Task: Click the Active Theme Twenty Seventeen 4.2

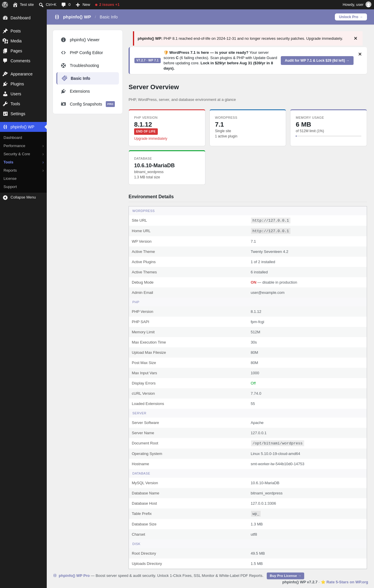Action: pos(269,252)
